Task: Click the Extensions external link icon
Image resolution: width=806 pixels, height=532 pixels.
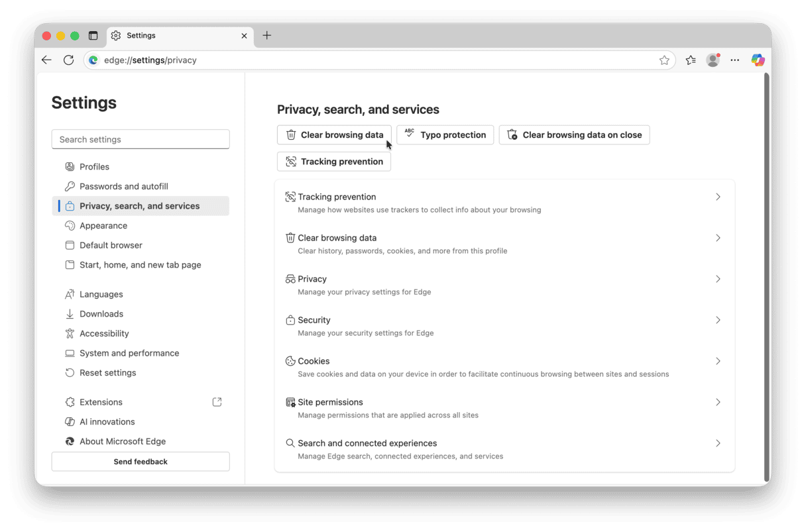Action: tap(217, 402)
